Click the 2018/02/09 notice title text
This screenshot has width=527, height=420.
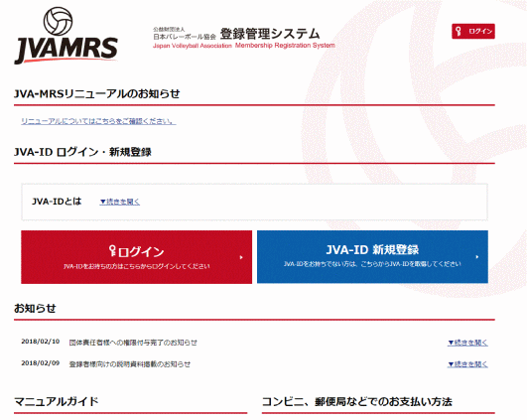(130, 364)
